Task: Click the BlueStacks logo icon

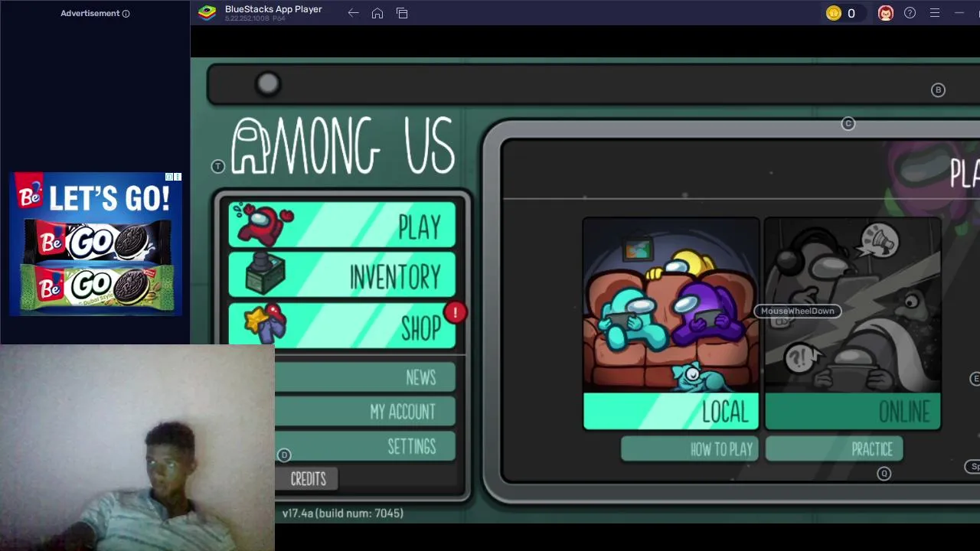Action: click(207, 12)
